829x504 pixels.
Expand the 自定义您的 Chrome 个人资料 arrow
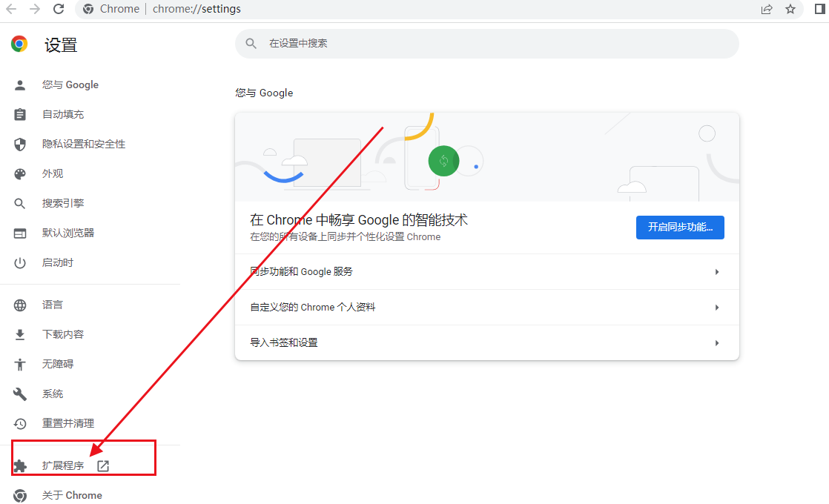pos(717,307)
